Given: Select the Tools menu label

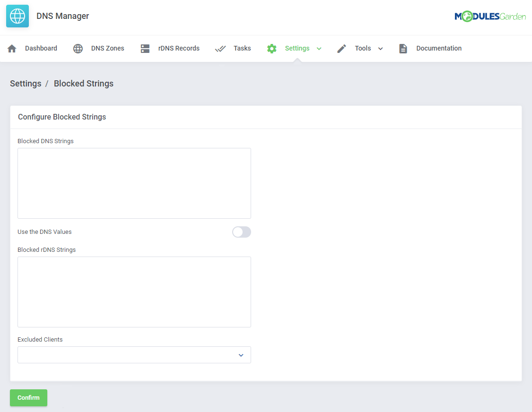Looking at the screenshot, I should (x=363, y=48).
